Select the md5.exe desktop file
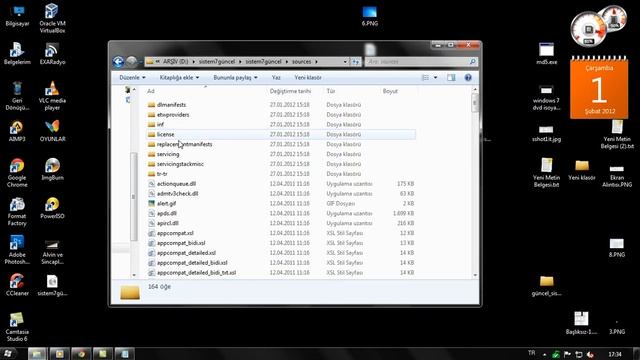This screenshot has width=640, height=360. 546,53
